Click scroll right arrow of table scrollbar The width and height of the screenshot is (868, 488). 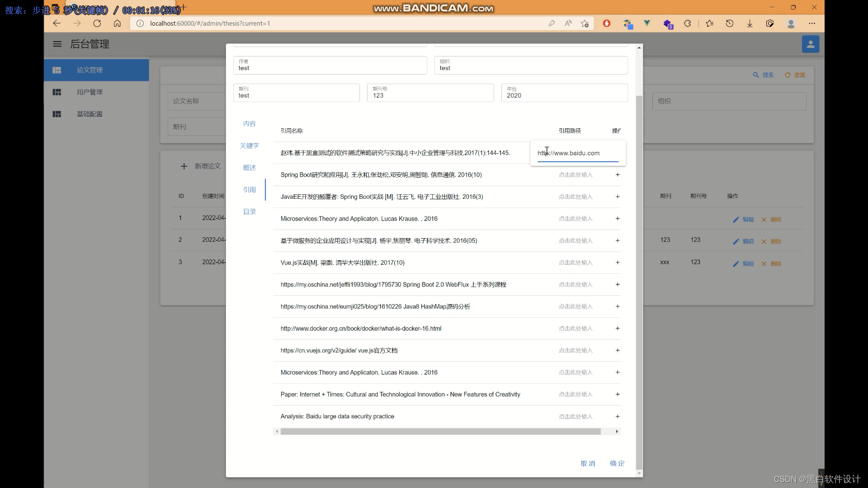617,432
